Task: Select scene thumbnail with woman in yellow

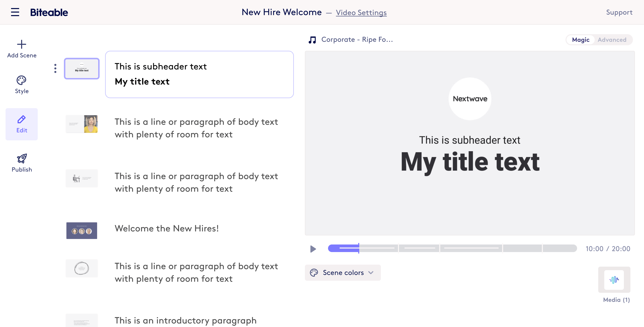Action: [82, 124]
